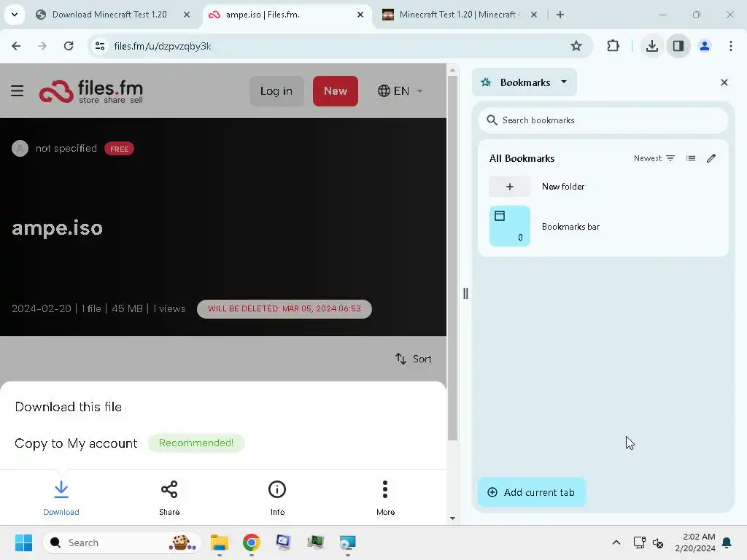Viewport: 747px width, 560px height.
Task: Go back in browser history
Action: pyautogui.click(x=16, y=46)
